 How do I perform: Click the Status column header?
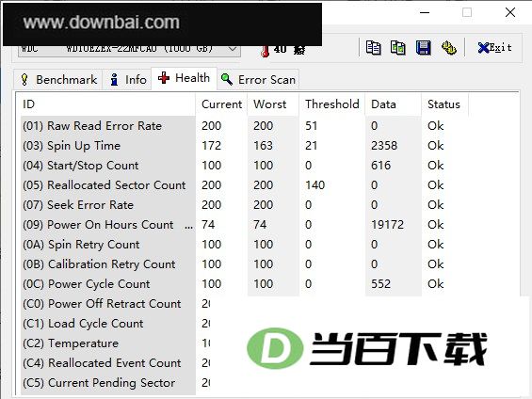444,104
